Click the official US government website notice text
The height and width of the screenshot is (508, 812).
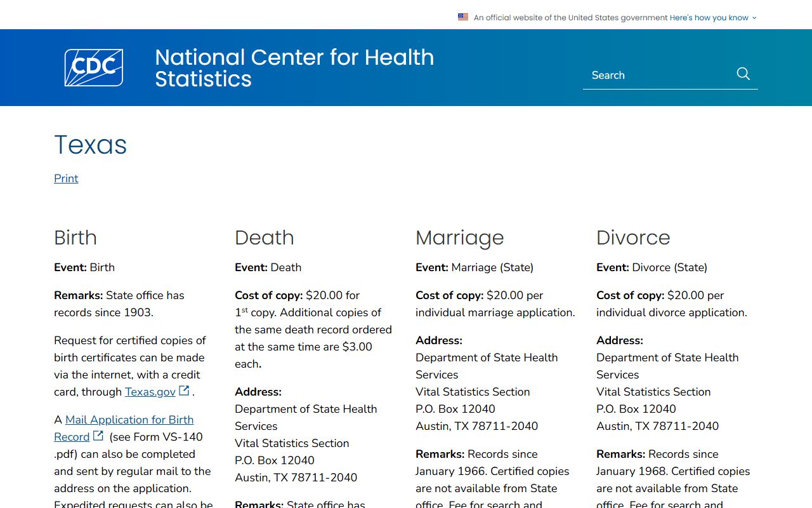[570, 18]
